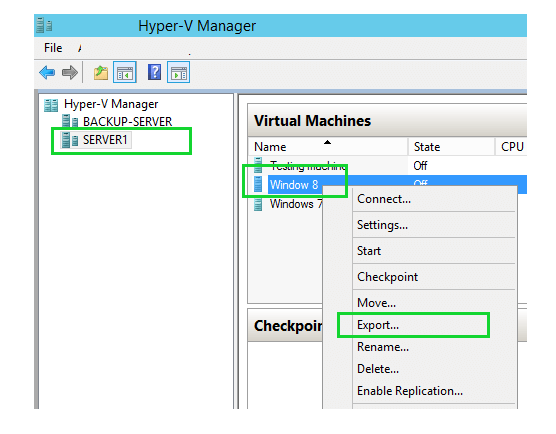556x434 pixels.
Task: Click the Testing machine VM icon
Action: point(258,165)
